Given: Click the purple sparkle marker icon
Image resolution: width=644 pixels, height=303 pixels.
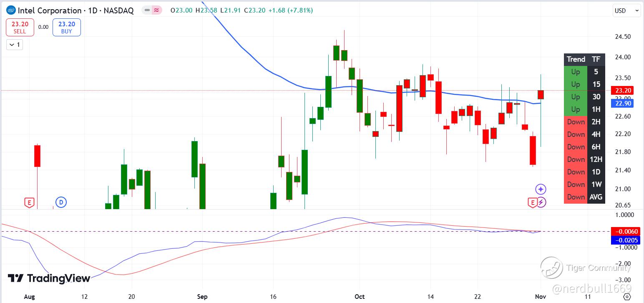Looking at the screenshot, I should click(x=541, y=189).
